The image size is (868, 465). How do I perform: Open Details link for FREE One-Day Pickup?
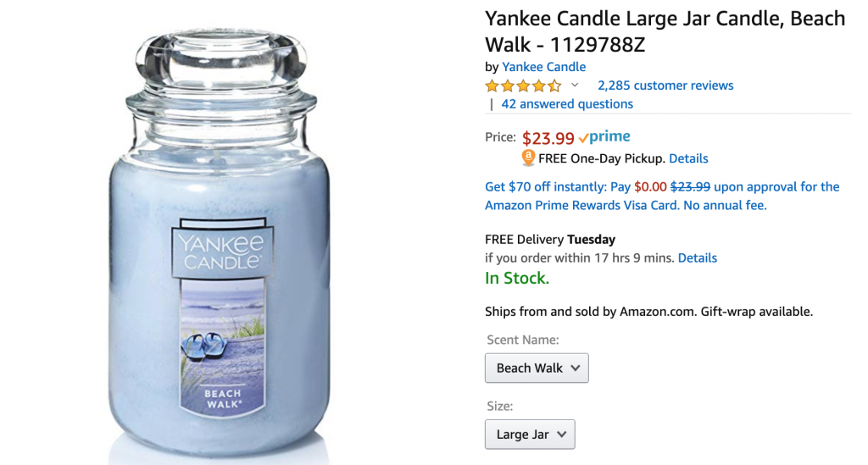click(x=688, y=158)
